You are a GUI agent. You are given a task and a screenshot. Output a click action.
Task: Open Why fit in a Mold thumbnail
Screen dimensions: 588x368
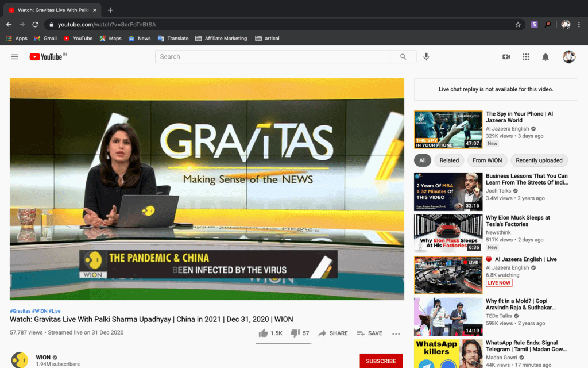point(448,317)
